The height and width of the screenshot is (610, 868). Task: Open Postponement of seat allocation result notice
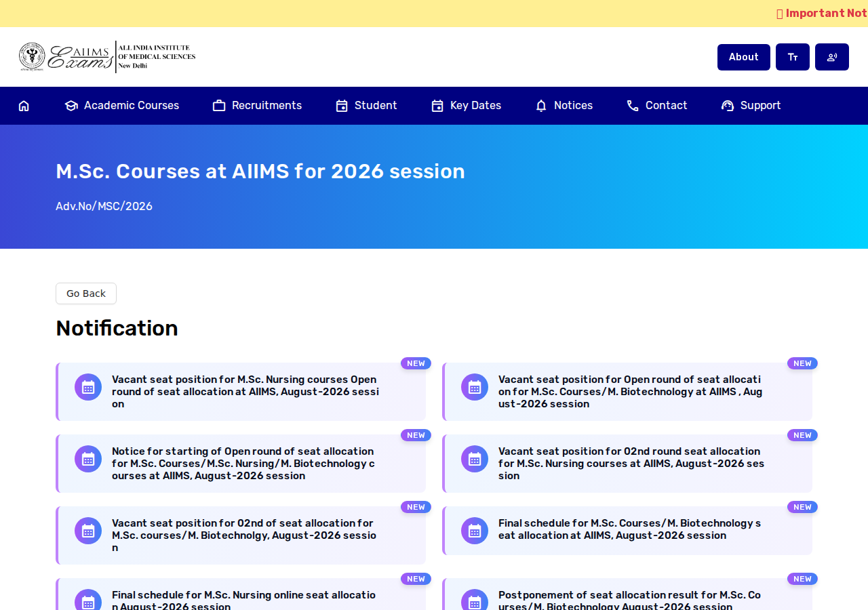pyautogui.click(x=627, y=594)
